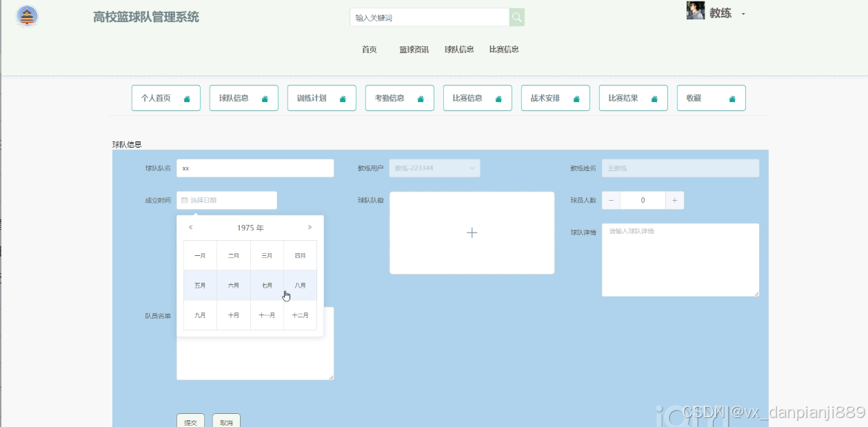Open 首页 in top navigation

[x=370, y=50]
